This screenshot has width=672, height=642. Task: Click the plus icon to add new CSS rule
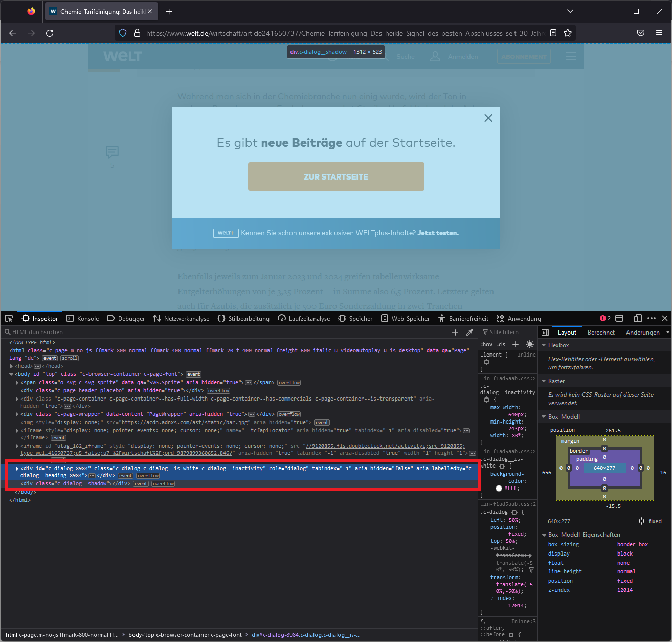pyautogui.click(x=515, y=344)
